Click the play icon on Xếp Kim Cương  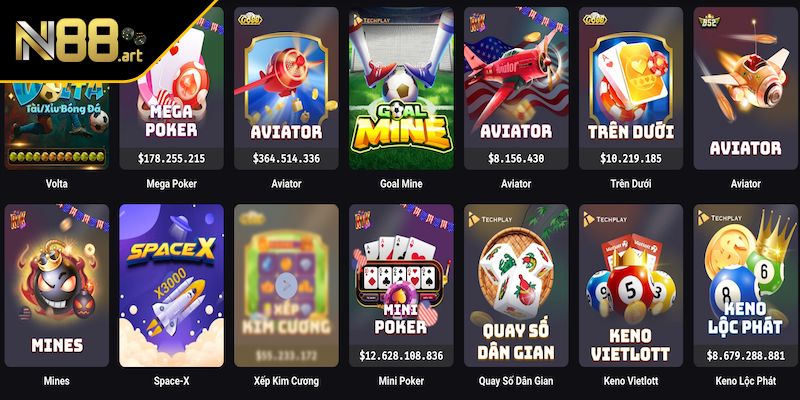286,286
